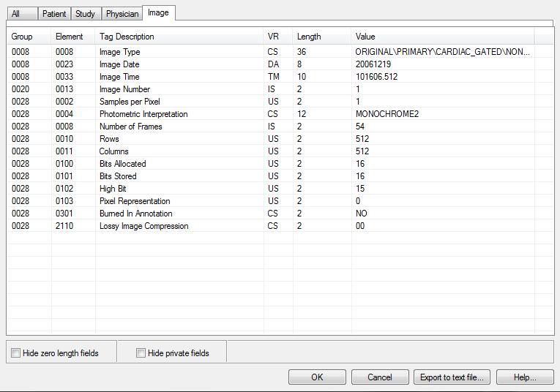Enable Hide zero length fields checkbox
This screenshot has height=392, width=560.
pyautogui.click(x=15, y=353)
